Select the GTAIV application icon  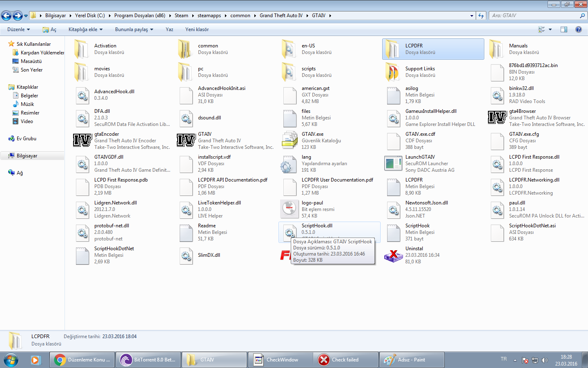186,141
